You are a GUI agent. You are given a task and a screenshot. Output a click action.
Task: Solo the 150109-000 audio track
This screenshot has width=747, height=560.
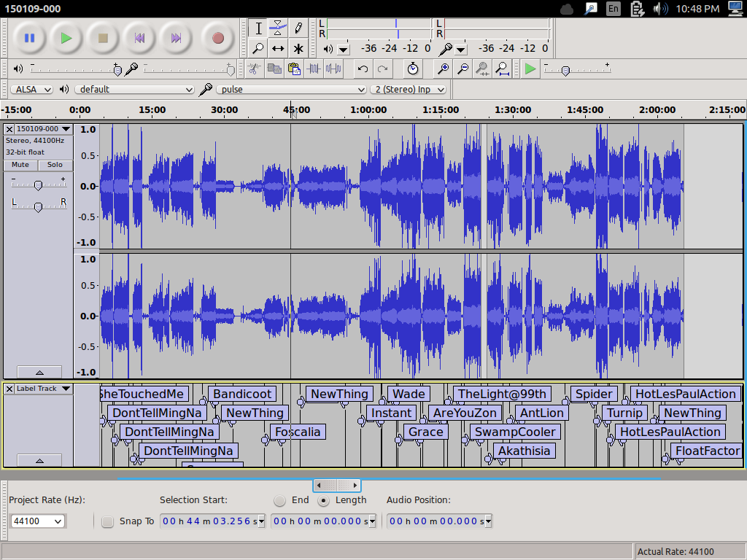click(55, 165)
